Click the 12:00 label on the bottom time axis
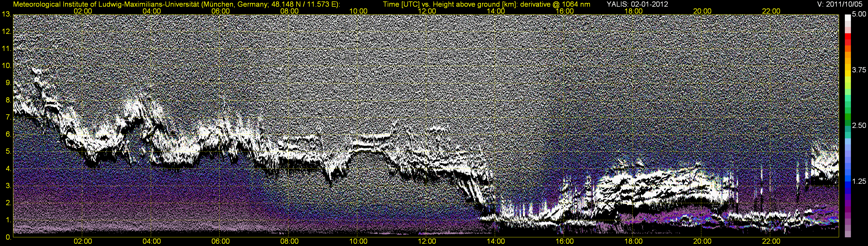The image size is (868, 246). click(x=427, y=241)
